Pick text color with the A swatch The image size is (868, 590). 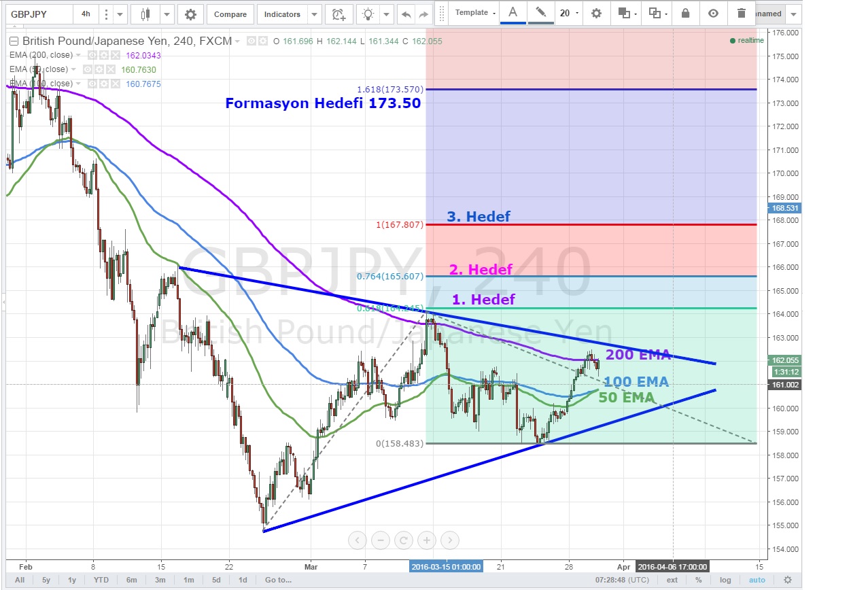(513, 13)
